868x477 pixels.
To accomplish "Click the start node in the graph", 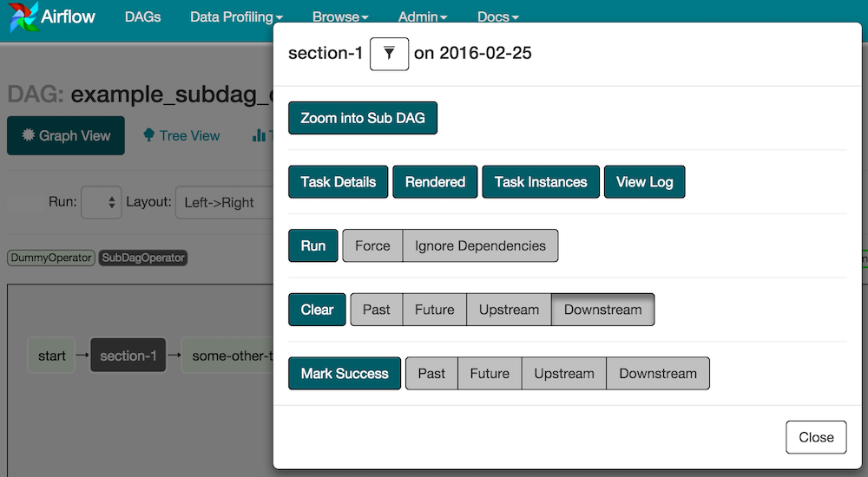I will coord(52,356).
